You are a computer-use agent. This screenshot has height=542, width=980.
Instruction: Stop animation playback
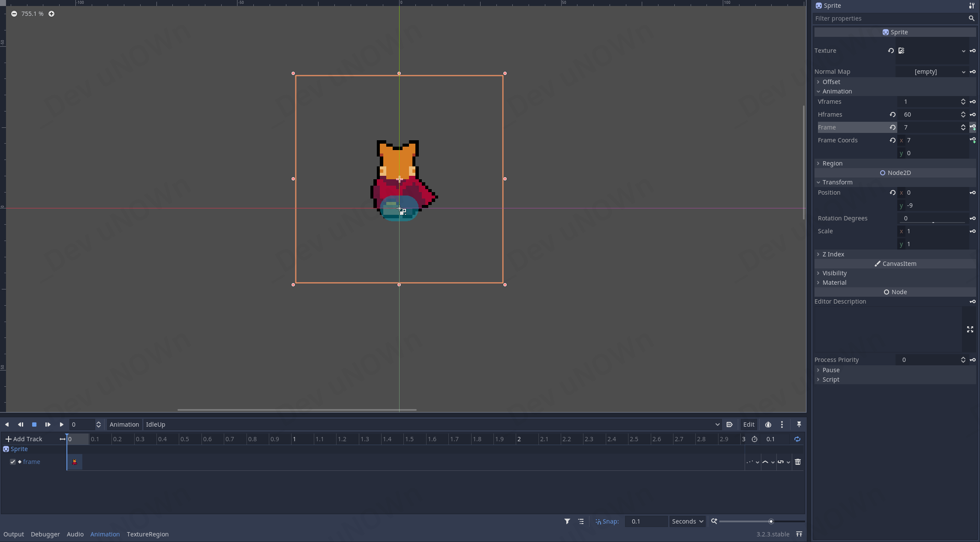34,425
